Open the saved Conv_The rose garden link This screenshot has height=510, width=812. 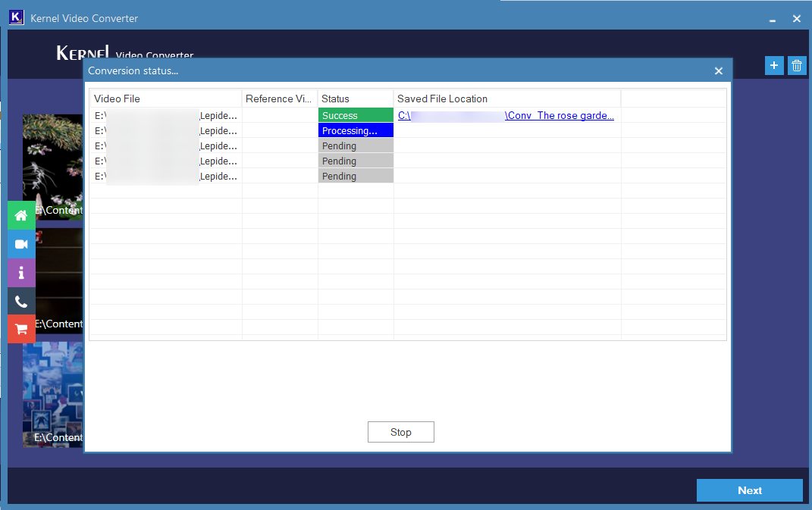[x=506, y=116]
